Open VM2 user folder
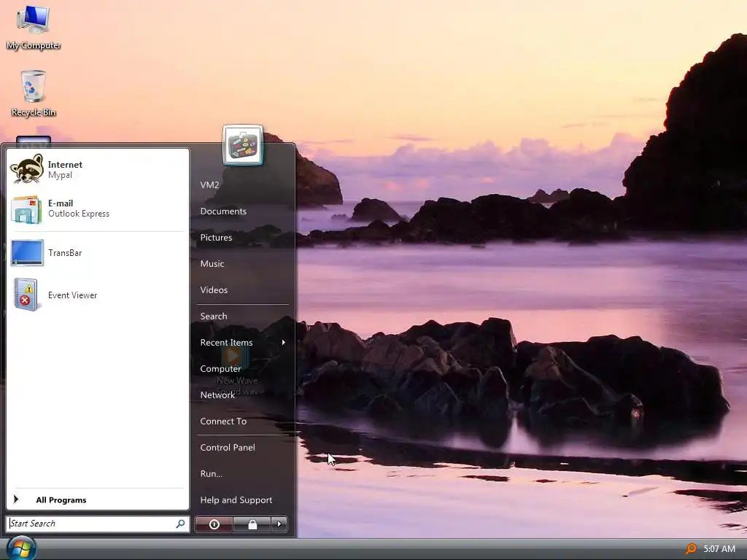The height and width of the screenshot is (560, 747). (209, 184)
